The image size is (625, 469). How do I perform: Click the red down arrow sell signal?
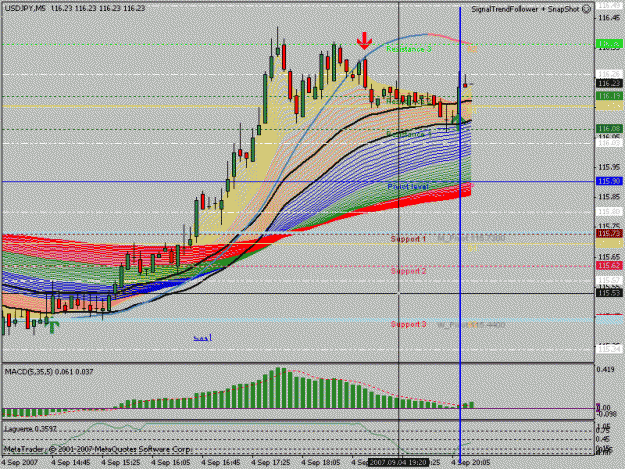pyautogui.click(x=364, y=41)
